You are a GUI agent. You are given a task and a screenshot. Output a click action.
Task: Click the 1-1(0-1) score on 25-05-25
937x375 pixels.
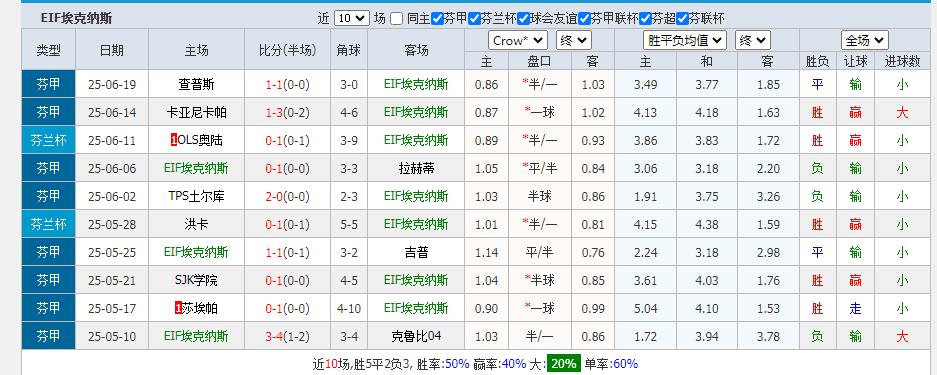click(x=287, y=253)
